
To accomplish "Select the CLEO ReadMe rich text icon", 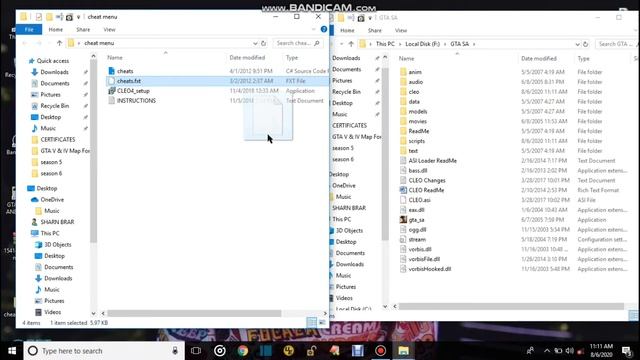I will point(403,190).
